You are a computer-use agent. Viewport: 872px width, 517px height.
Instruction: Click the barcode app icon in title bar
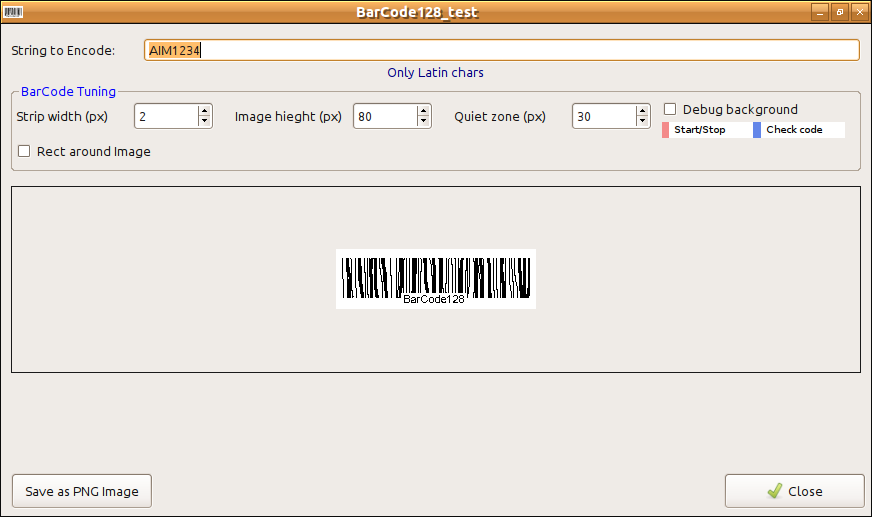(x=14, y=12)
